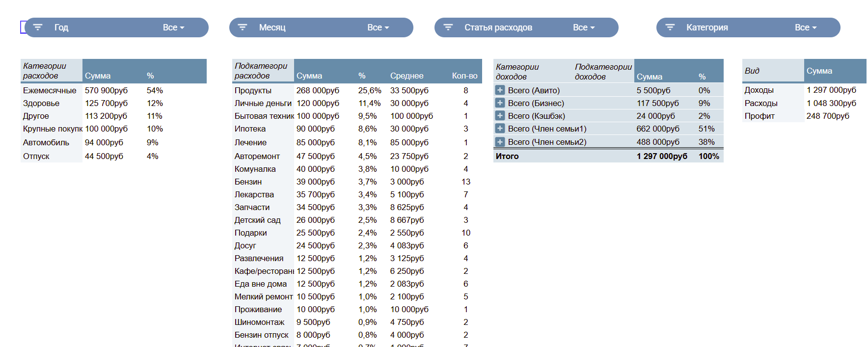The height and width of the screenshot is (347, 868).
Task: Click plus icon for Всего (Член семьи2)
Action: 500,142
